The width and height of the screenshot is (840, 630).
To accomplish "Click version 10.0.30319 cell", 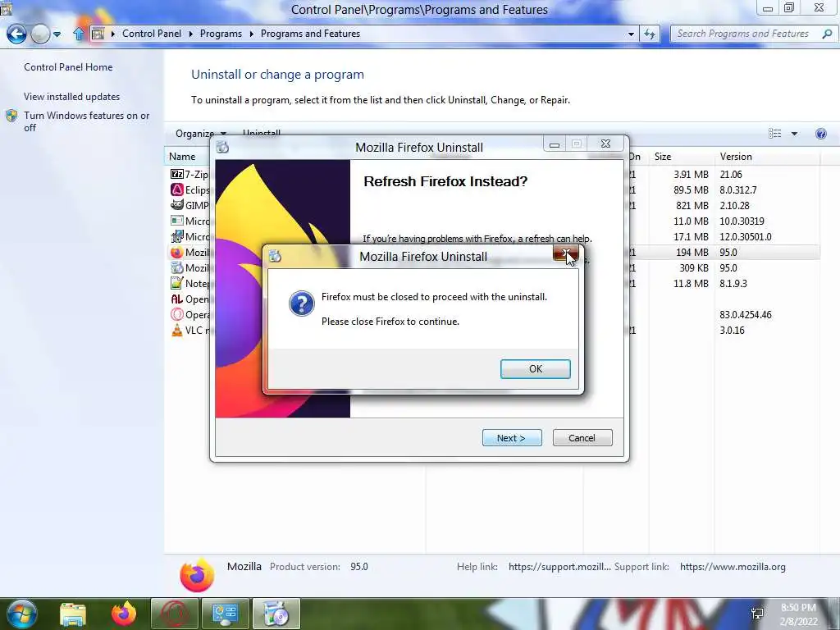I will click(x=742, y=221).
